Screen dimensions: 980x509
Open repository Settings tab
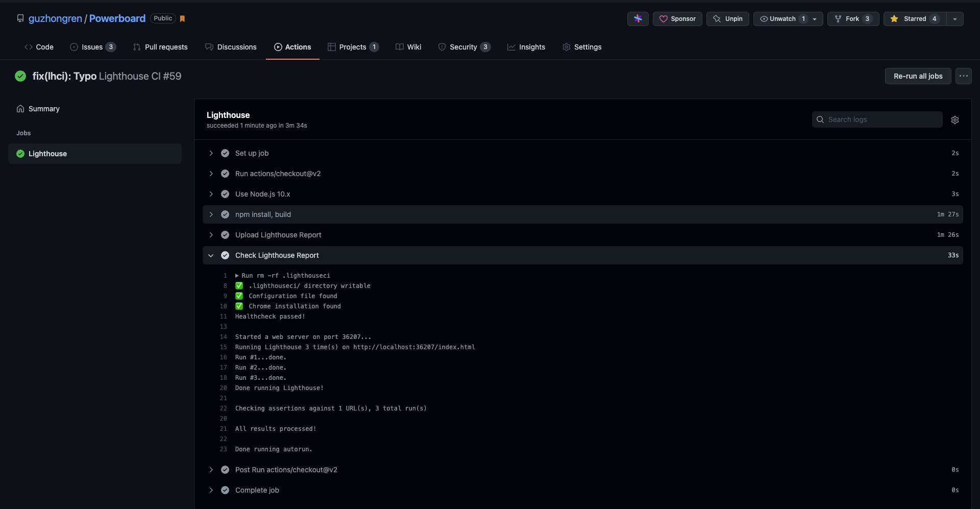tap(582, 47)
